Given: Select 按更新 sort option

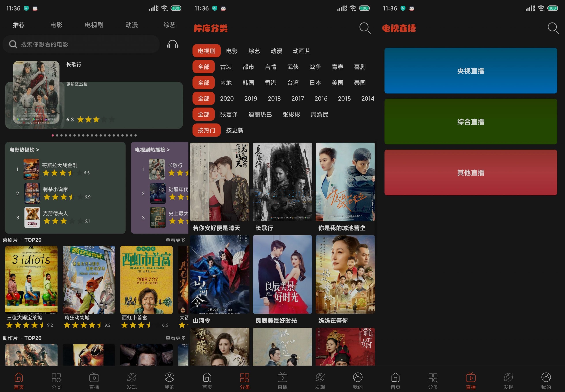Looking at the screenshot, I should tap(234, 130).
